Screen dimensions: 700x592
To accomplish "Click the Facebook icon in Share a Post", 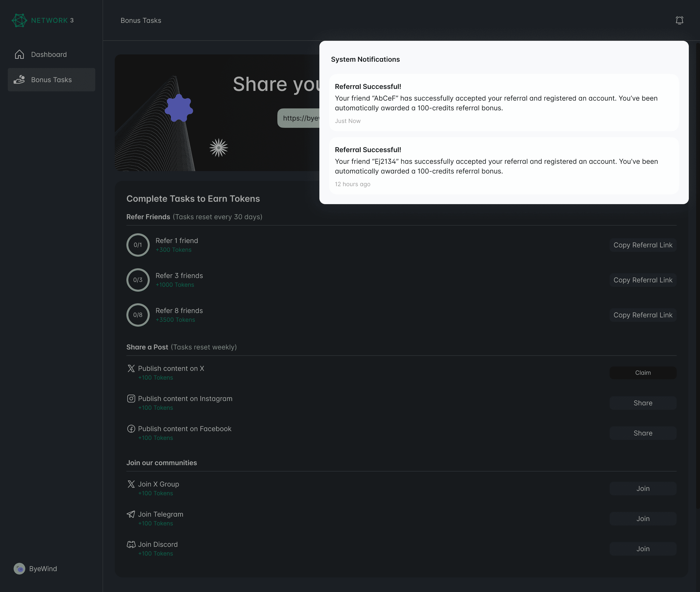I will (x=131, y=429).
